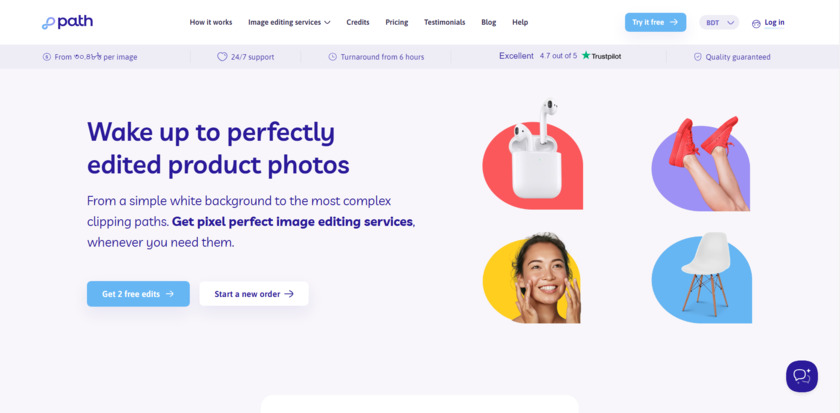Click the white chair product image
This screenshot has height=413, width=840.
click(x=702, y=277)
